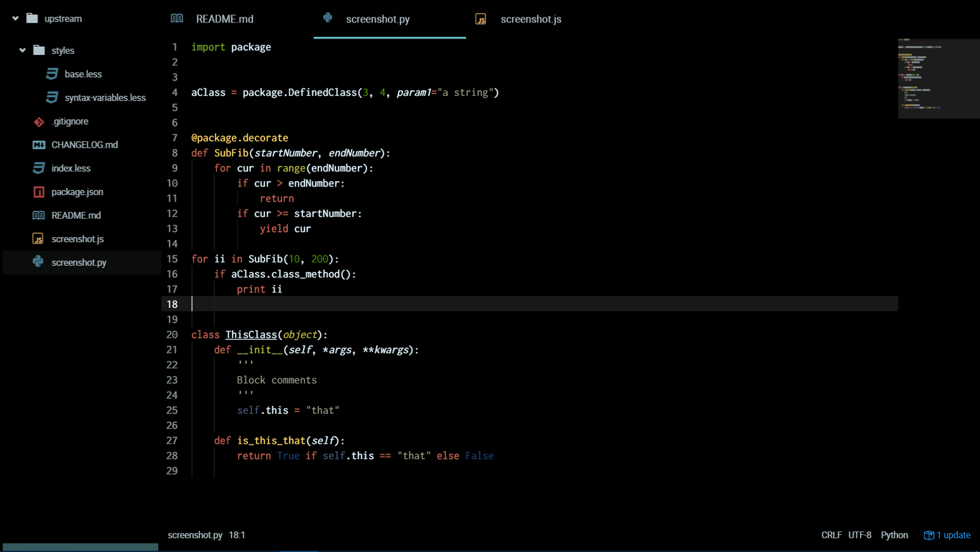The width and height of the screenshot is (980, 552).
Task: Click line number 29 in the gutter
Action: coord(172,471)
